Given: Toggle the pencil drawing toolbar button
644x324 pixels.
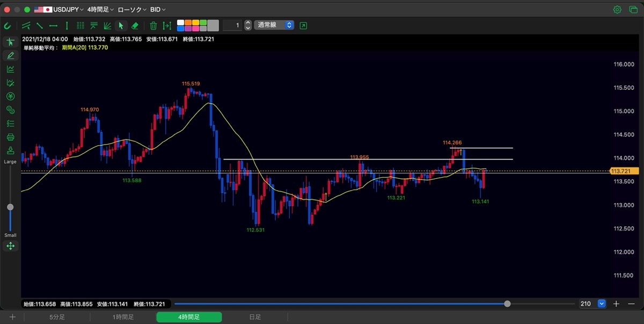Looking at the screenshot, I should (10, 55).
